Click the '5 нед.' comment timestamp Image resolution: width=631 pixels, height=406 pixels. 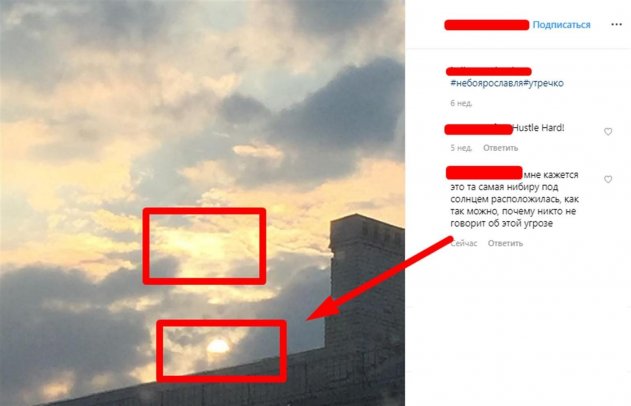pos(461,148)
